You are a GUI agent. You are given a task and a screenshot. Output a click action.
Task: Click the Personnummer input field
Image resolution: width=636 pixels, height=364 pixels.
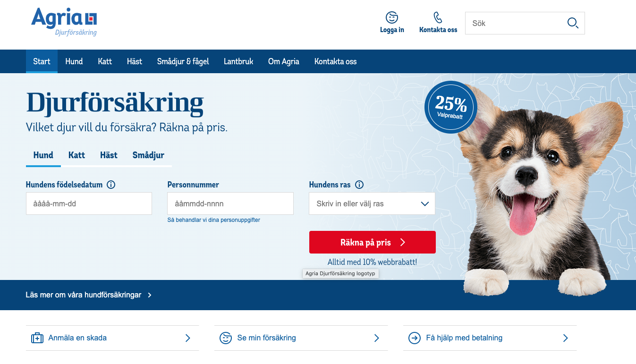[x=230, y=203]
